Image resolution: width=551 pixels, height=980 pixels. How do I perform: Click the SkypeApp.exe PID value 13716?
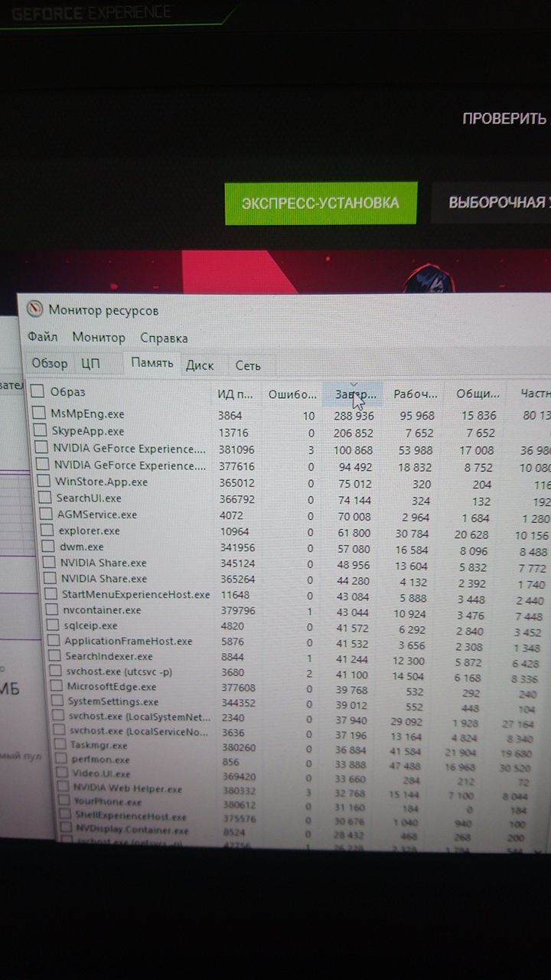233,433
